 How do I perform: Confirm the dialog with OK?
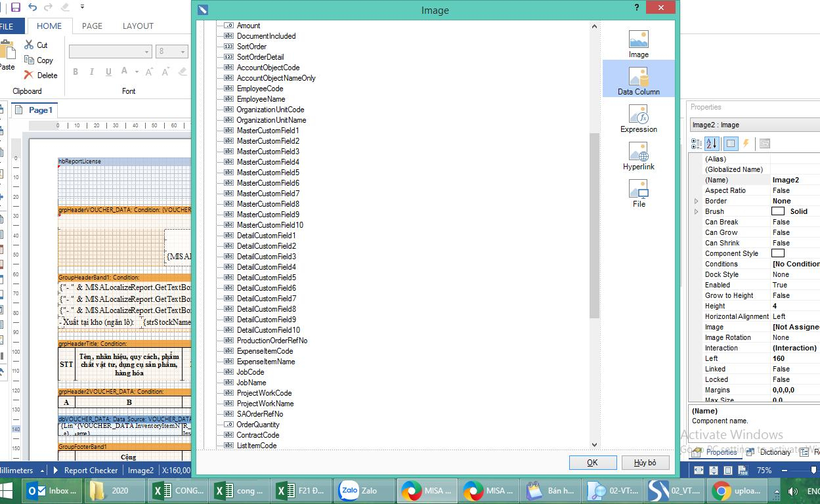pyautogui.click(x=592, y=463)
